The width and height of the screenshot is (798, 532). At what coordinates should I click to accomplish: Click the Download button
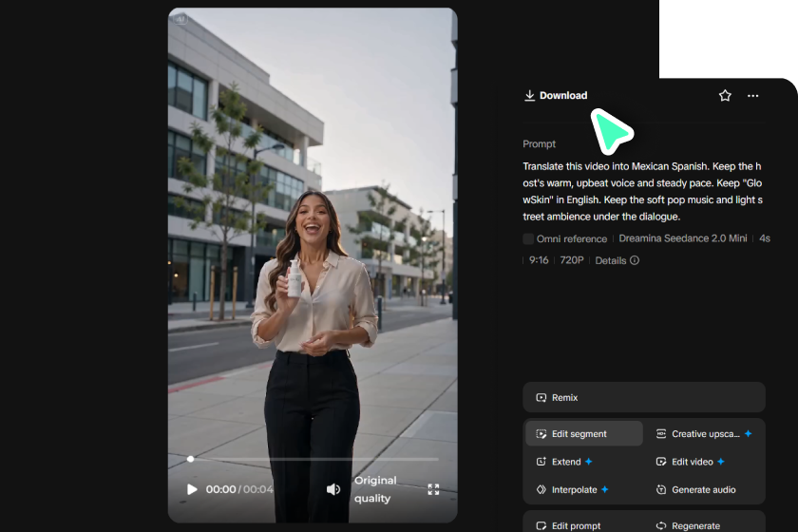tap(556, 96)
